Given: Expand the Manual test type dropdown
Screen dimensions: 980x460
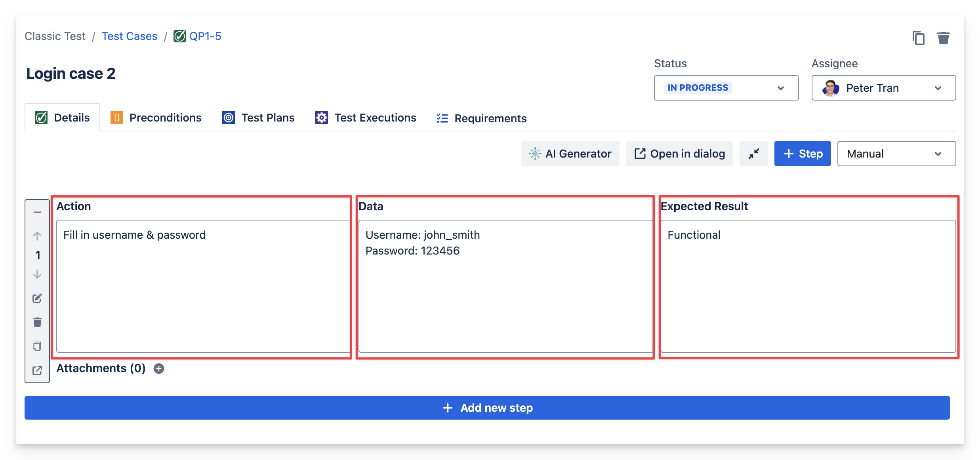Looking at the screenshot, I should [896, 154].
